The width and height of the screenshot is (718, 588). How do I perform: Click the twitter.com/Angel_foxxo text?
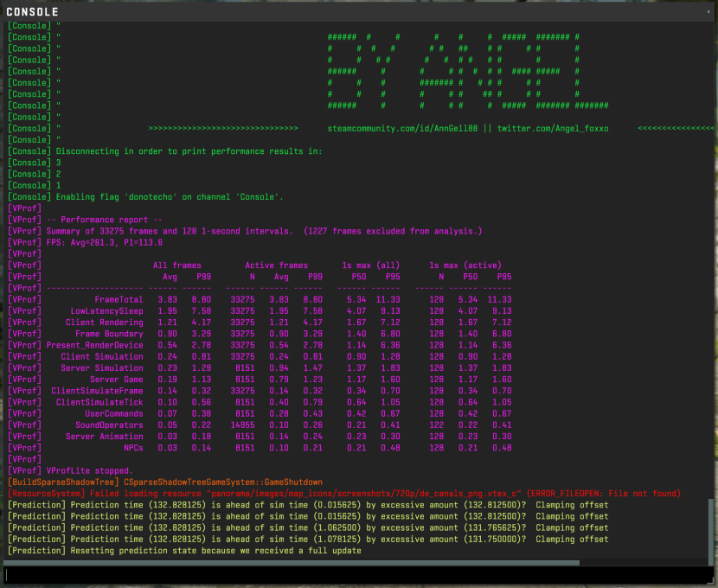[x=553, y=129]
